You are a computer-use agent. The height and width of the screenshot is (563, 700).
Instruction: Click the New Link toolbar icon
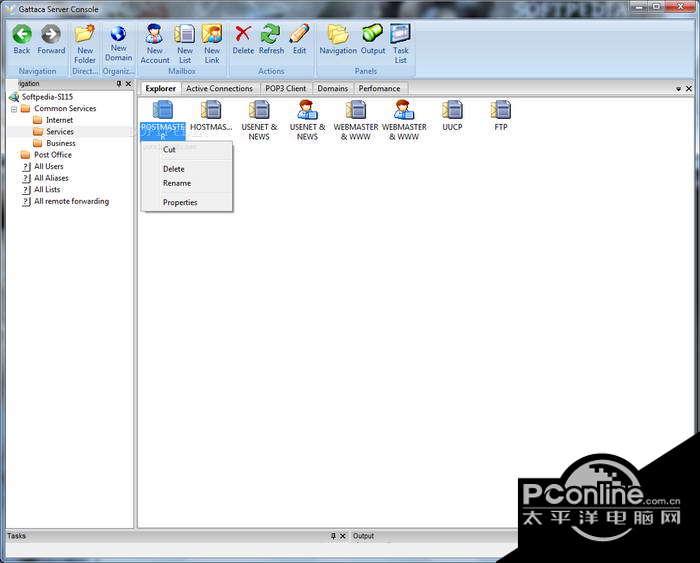212,34
